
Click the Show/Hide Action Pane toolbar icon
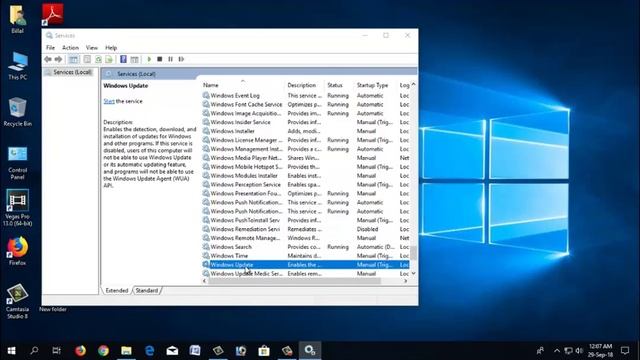click(134, 59)
